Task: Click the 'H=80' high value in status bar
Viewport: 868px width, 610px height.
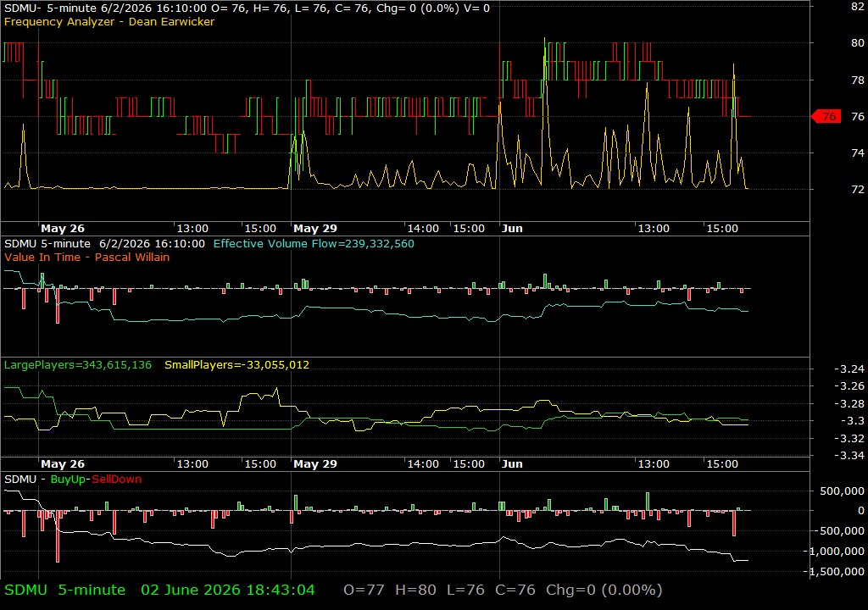Action: tap(415, 590)
